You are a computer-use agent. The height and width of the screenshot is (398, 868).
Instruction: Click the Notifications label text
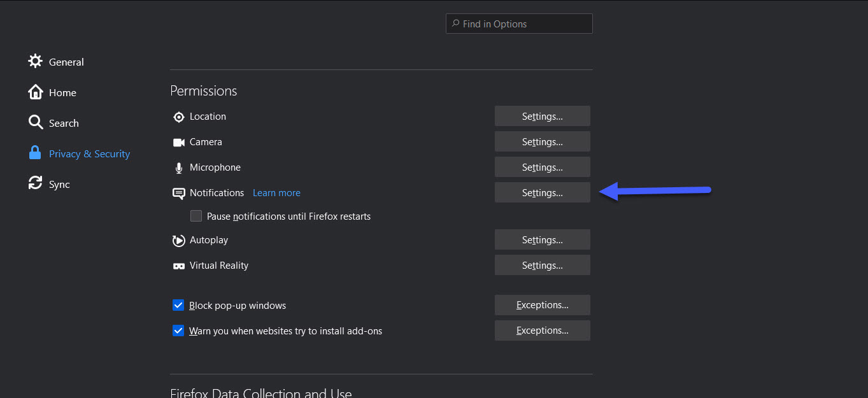[x=217, y=193]
